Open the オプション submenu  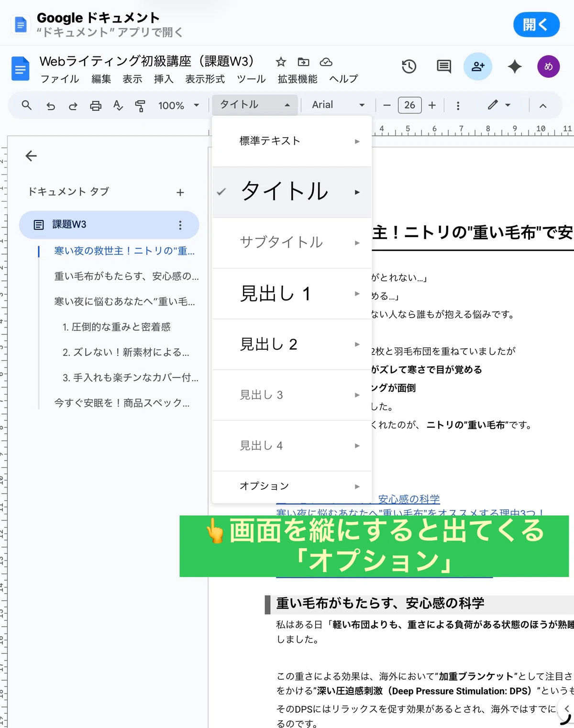click(292, 486)
